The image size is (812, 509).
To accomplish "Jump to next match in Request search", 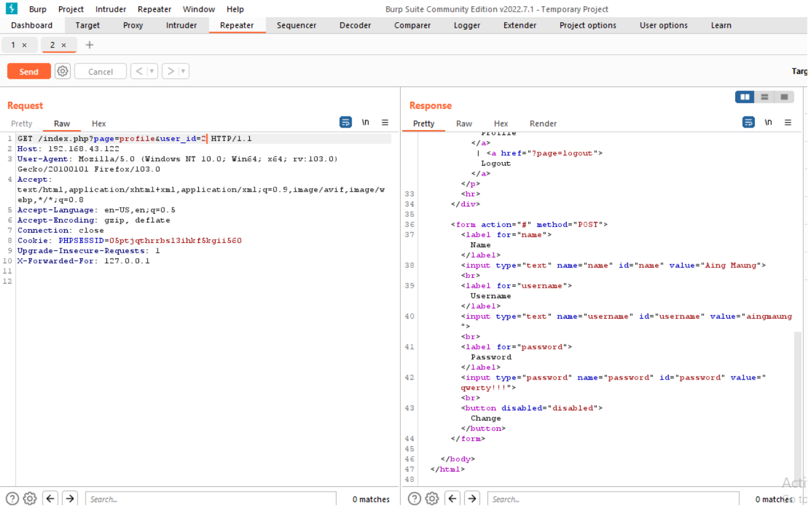I will click(x=70, y=499).
